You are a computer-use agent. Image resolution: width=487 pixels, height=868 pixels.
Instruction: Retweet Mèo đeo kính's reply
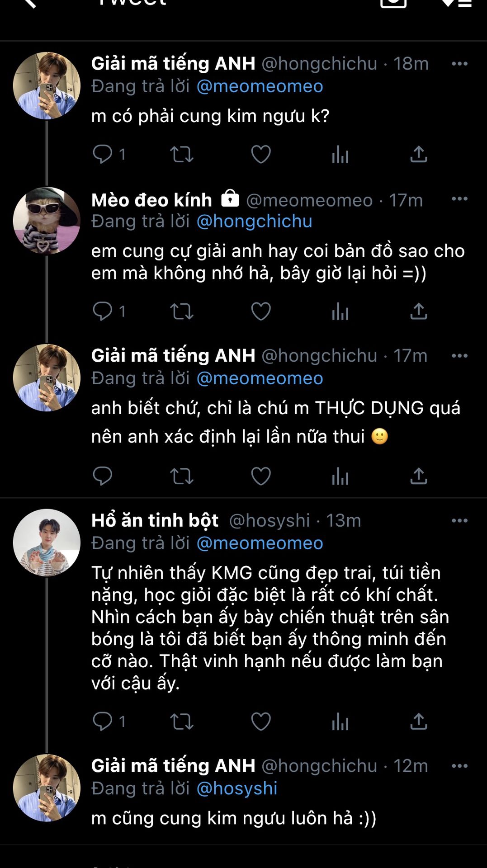click(x=182, y=311)
